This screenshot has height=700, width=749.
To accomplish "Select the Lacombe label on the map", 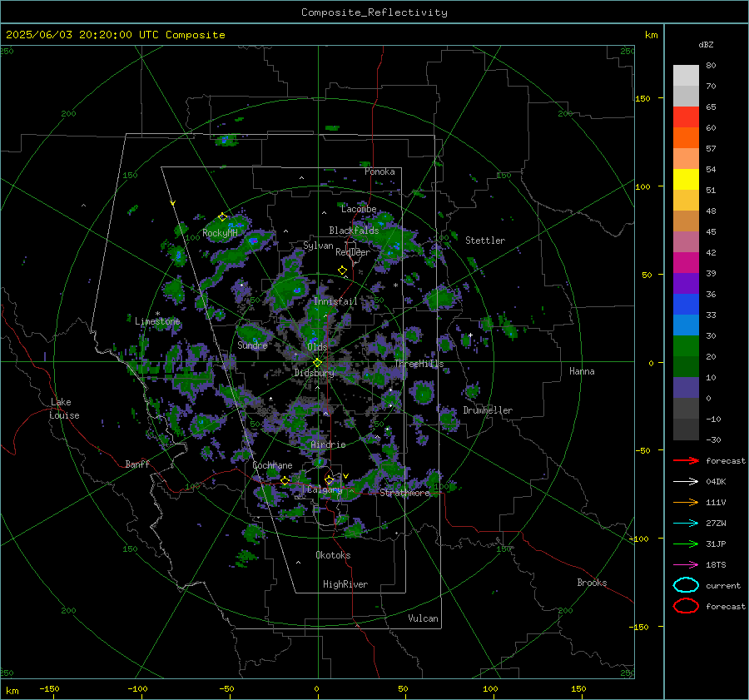I will [x=359, y=209].
